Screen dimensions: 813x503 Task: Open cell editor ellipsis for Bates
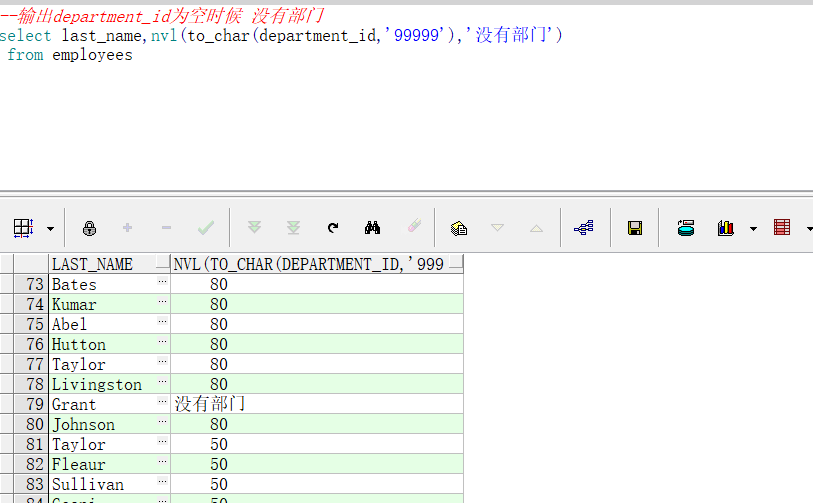click(x=162, y=282)
